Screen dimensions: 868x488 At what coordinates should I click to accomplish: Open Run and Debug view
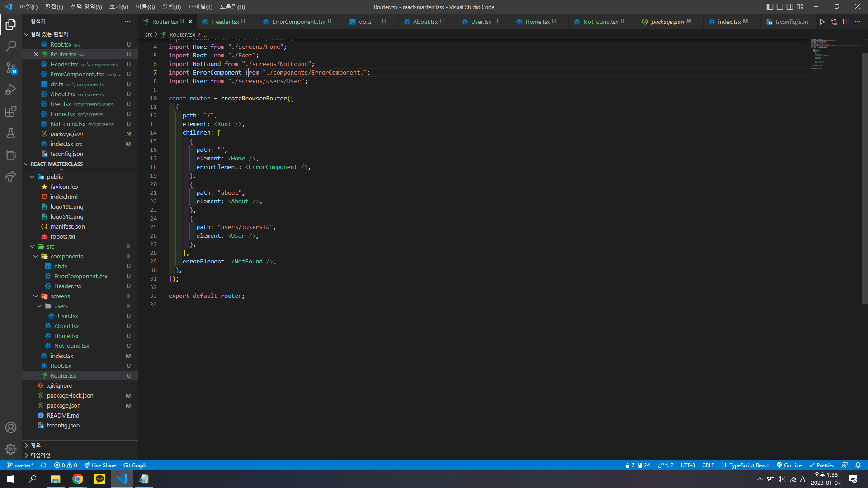click(11, 89)
